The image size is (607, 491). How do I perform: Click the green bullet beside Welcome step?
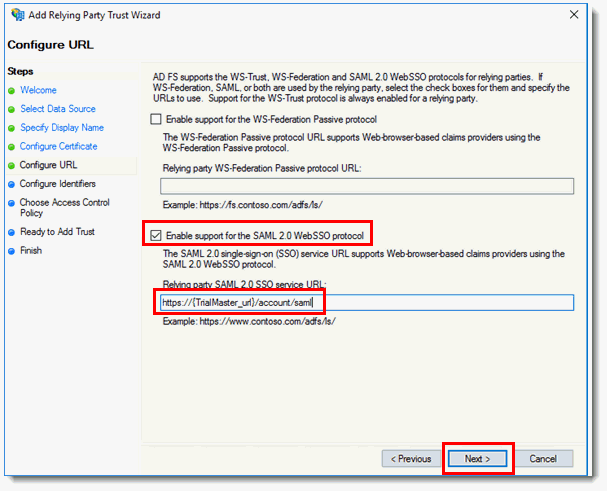[x=11, y=90]
